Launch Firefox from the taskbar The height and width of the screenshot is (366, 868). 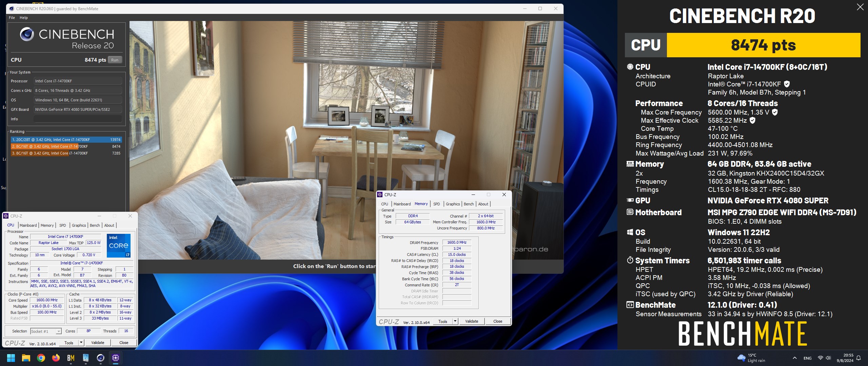point(56,358)
